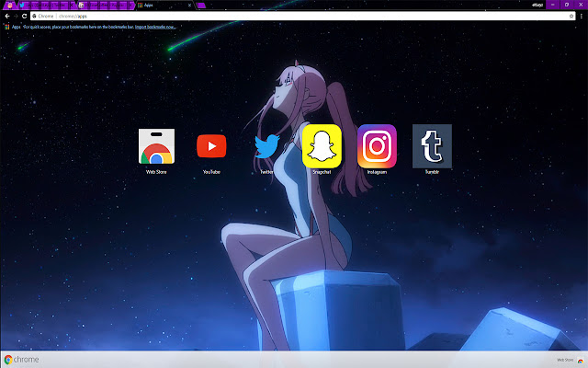
Task: Close the Apps tab
Action: 189,6
